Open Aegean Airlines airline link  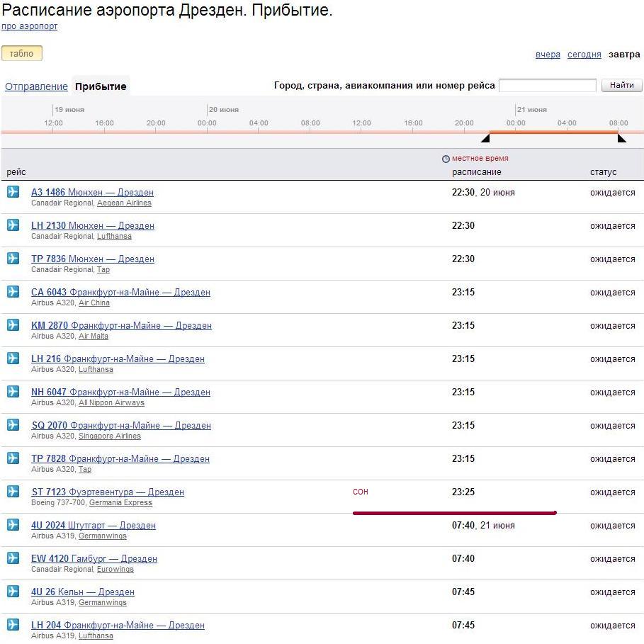[124, 203]
